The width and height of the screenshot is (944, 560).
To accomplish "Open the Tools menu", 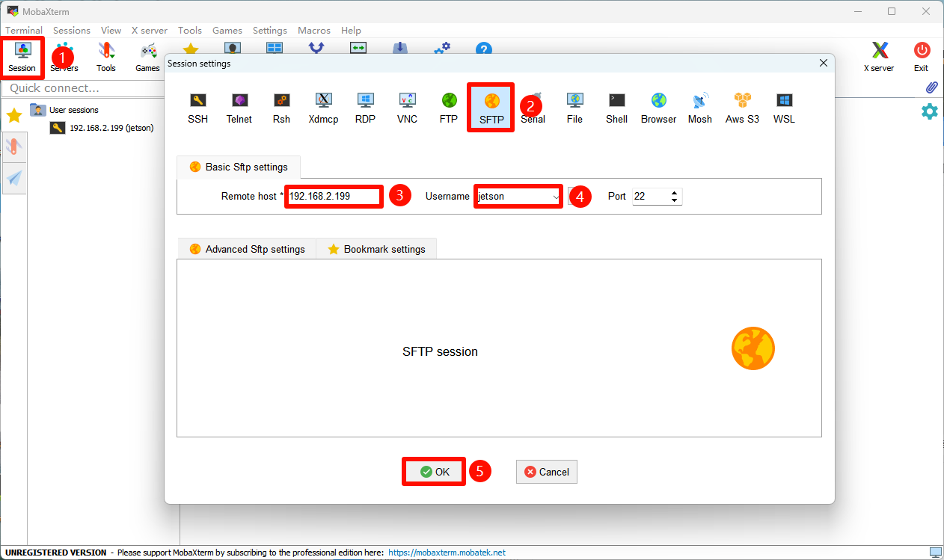I will click(190, 31).
